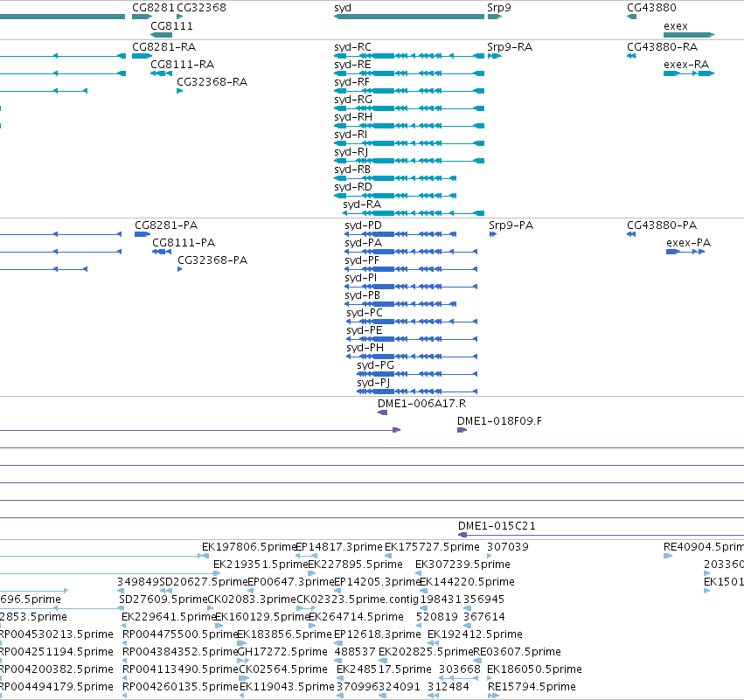
Task: Click the CG32368 gene label
Action: 201,8
